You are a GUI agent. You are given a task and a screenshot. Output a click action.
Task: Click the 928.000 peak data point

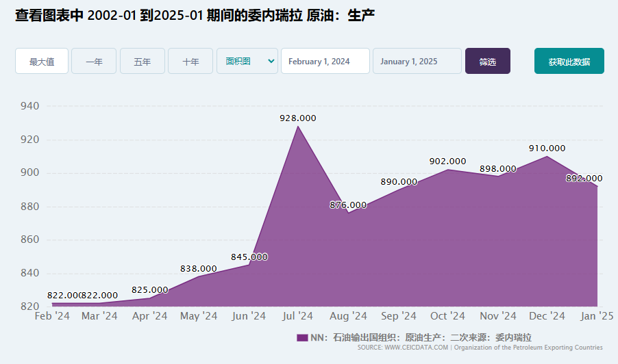point(297,127)
